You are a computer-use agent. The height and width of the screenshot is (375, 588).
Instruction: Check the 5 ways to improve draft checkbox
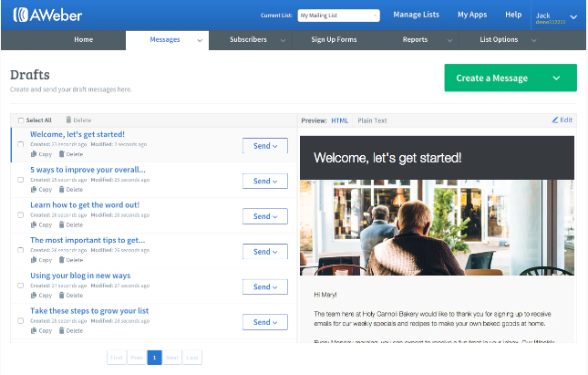pos(21,180)
